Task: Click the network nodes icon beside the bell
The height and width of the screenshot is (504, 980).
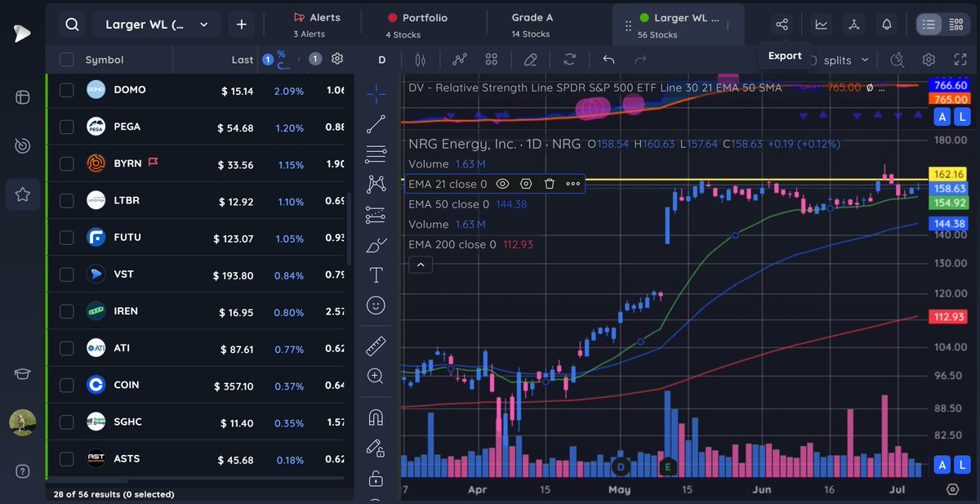Action: click(854, 25)
